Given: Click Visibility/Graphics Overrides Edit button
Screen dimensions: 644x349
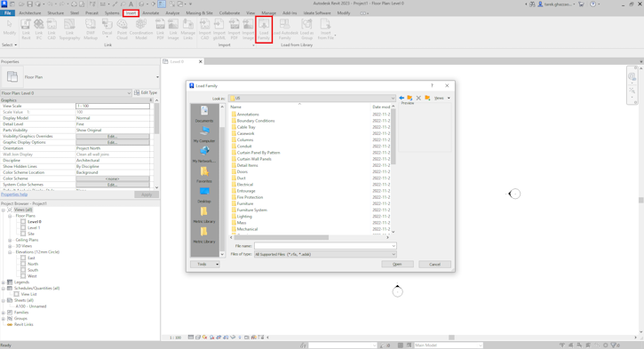Looking at the screenshot, I should tap(113, 136).
